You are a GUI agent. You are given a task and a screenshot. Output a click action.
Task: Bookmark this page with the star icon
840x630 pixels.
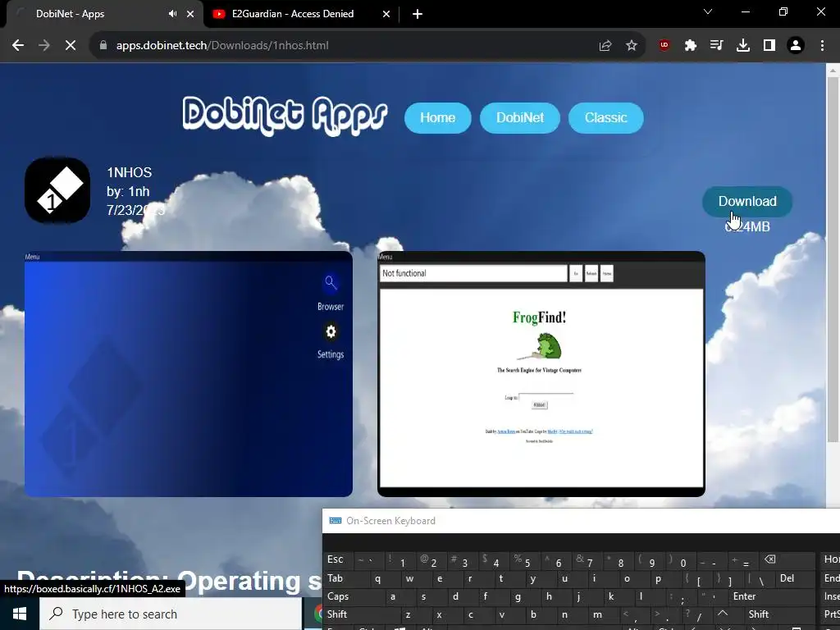[x=632, y=46]
